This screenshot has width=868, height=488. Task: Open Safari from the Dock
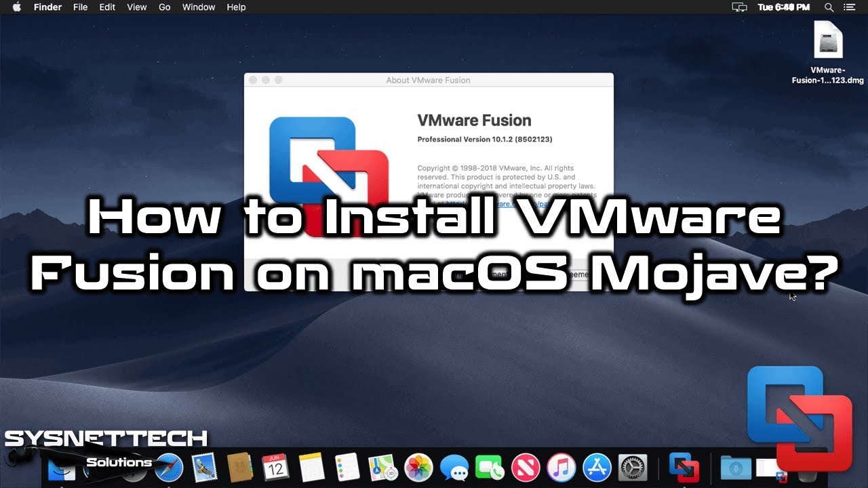point(169,468)
